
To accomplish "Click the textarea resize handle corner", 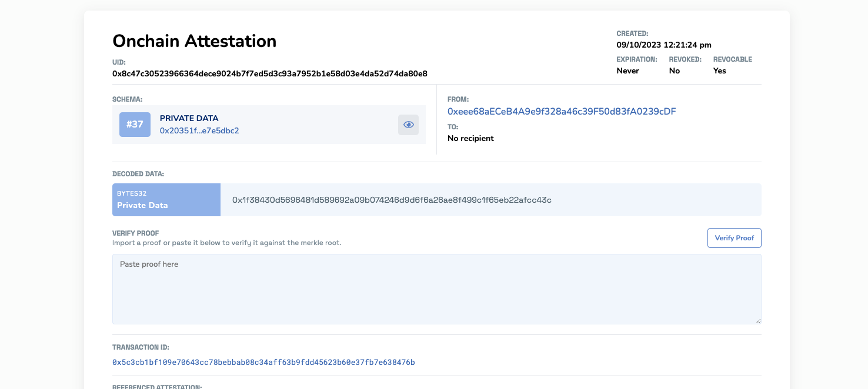I will click(758, 321).
